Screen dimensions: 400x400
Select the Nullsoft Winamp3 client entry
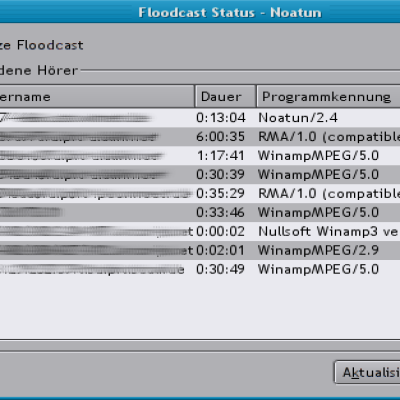pyautogui.click(x=328, y=231)
